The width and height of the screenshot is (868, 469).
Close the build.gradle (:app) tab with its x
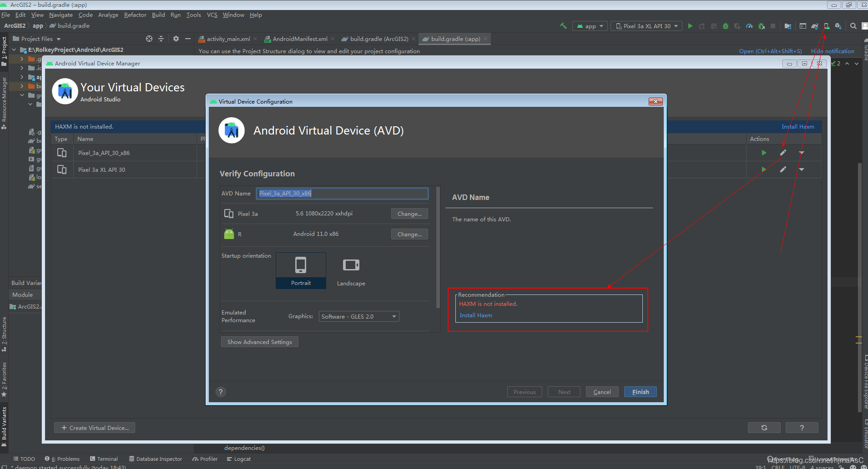coord(485,39)
